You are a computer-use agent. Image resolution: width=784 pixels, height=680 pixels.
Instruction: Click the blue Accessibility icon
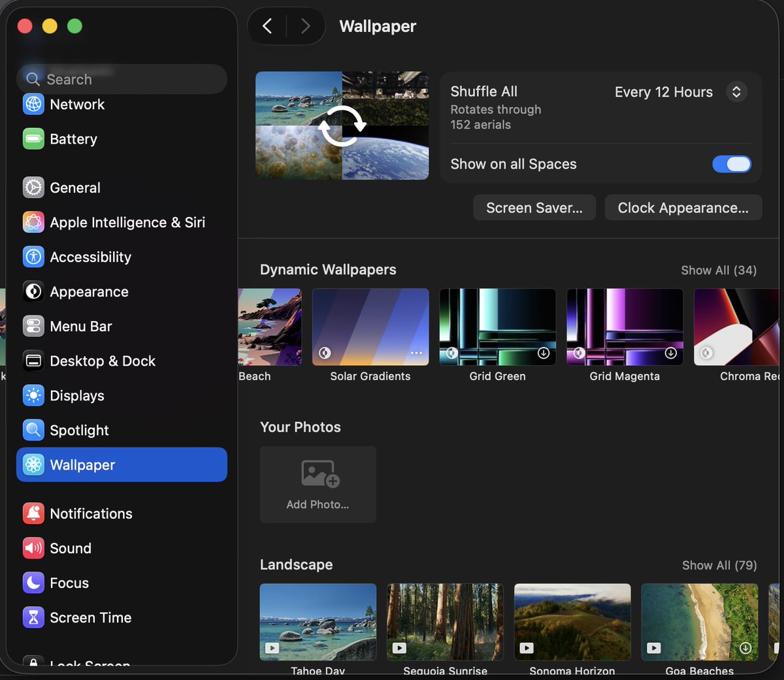point(33,257)
